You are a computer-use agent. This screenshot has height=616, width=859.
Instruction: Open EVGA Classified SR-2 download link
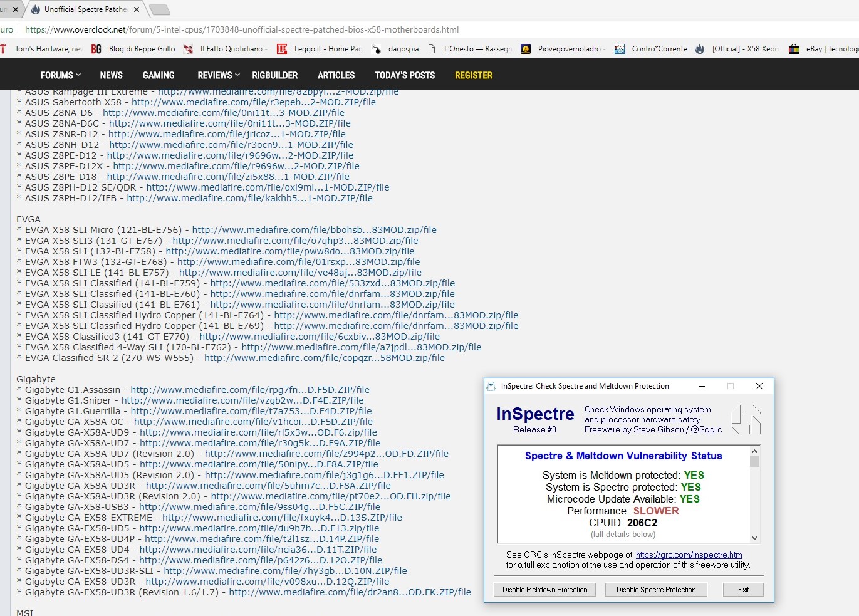[325, 358]
